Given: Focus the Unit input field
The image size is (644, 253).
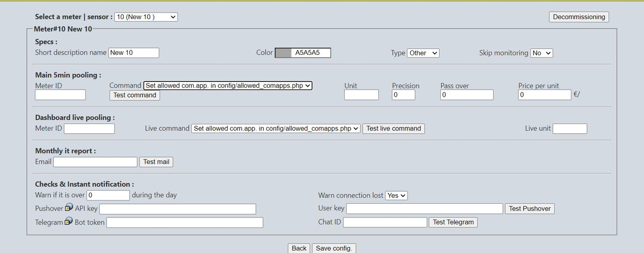Looking at the screenshot, I should pyautogui.click(x=361, y=95).
